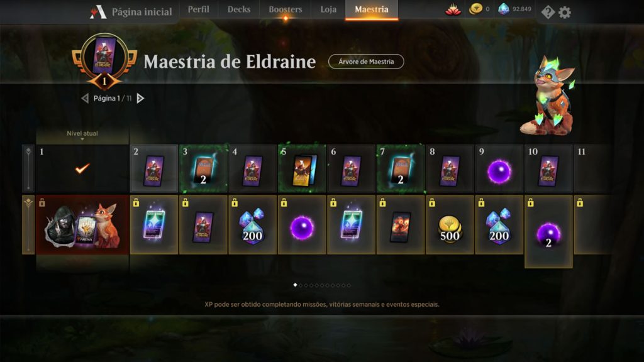Viewport: 644px width, 362px height.
Task: Go to Página inicial
Action: (x=142, y=12)
